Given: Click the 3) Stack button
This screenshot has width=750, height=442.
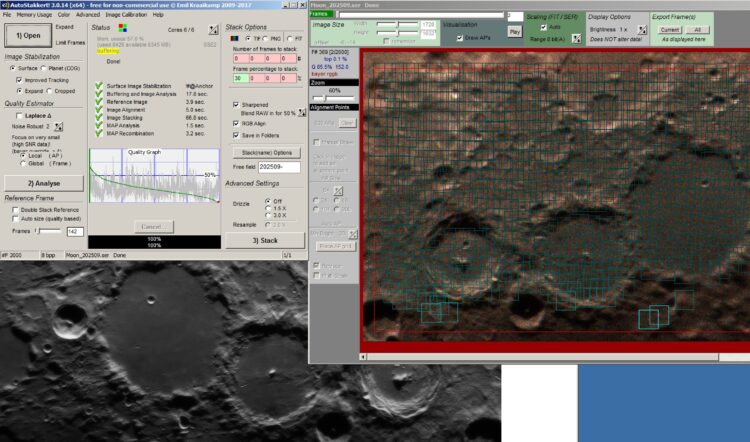Looking at the screenshot, I should point(265,241).
